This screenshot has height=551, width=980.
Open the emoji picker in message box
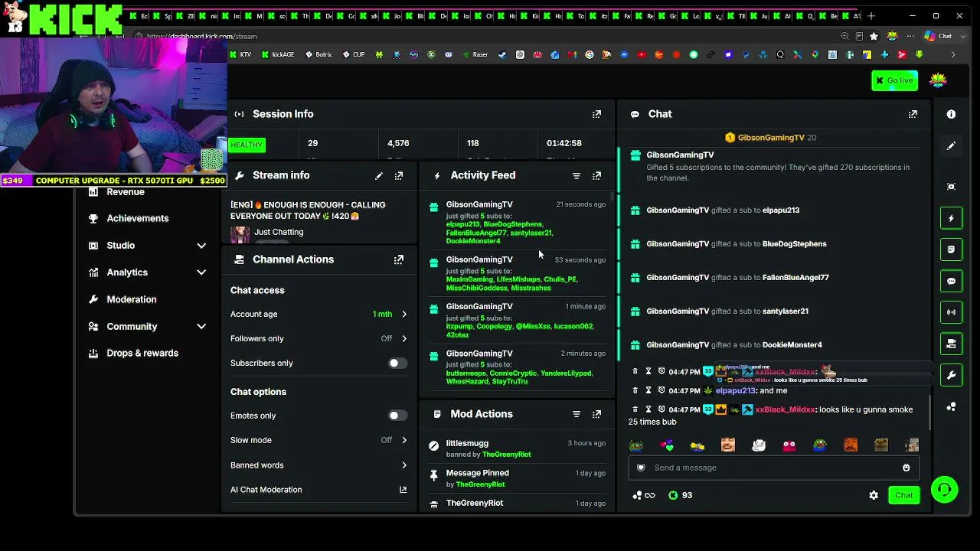[906, 468]
